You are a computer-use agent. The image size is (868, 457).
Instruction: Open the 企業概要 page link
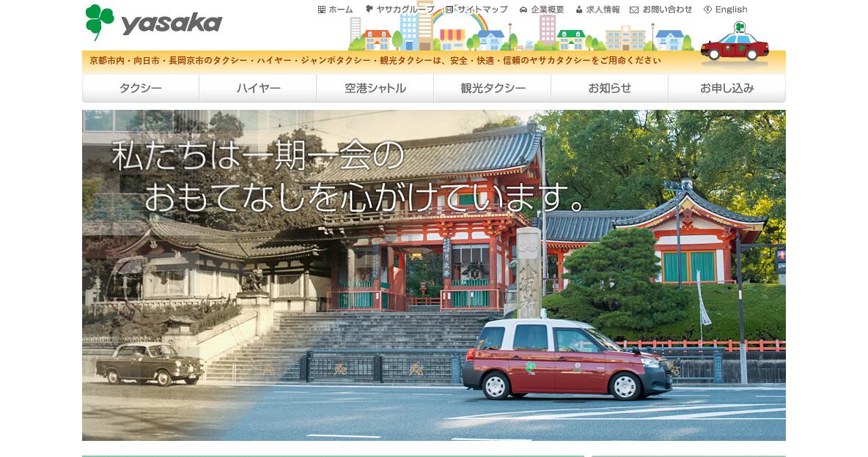pos(548,10)
